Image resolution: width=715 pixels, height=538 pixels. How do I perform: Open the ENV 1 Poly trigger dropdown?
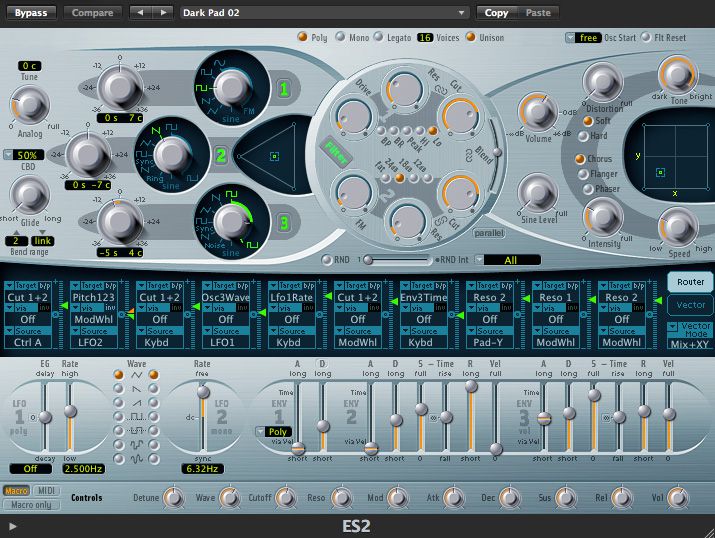click(x=274, y=431)
